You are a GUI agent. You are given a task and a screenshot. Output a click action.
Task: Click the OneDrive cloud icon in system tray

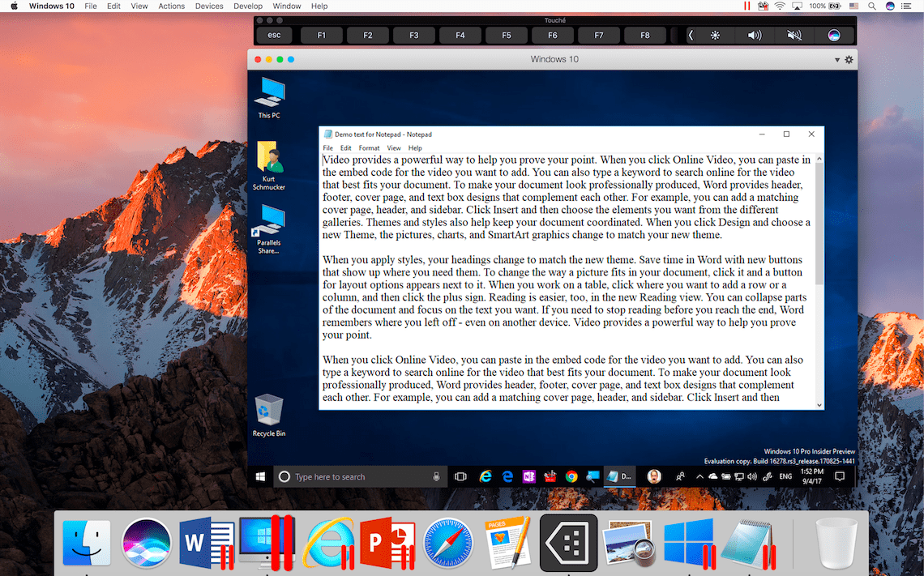(x=713, y=477)
